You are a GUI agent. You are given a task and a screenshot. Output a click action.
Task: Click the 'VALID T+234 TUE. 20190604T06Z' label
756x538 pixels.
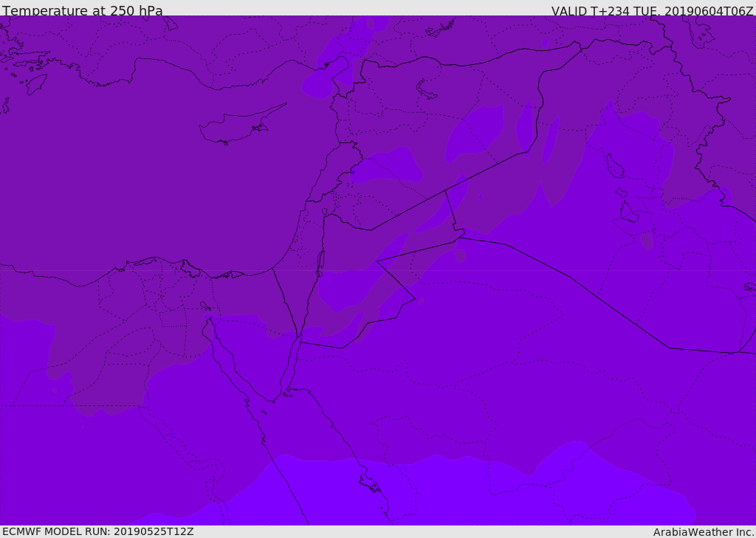653,10
